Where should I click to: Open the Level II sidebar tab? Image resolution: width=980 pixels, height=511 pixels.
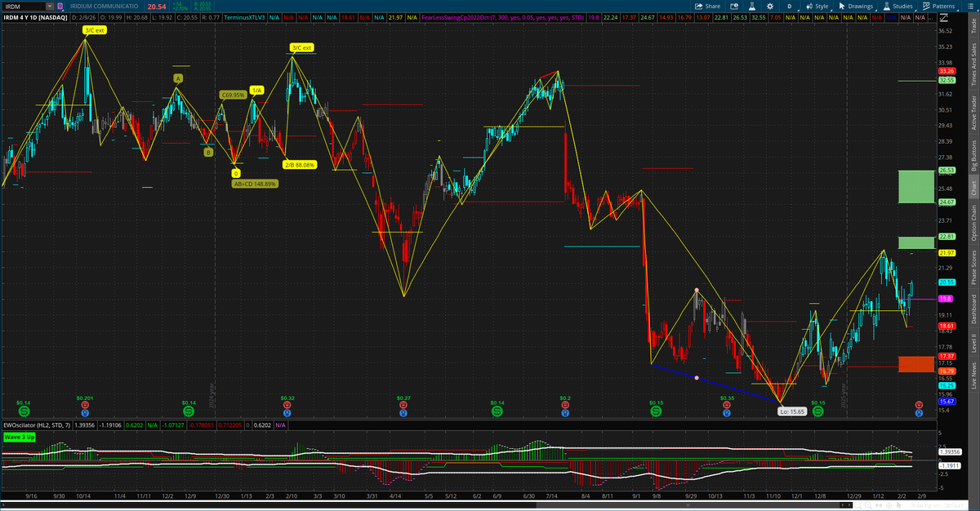tap(973, 344)
